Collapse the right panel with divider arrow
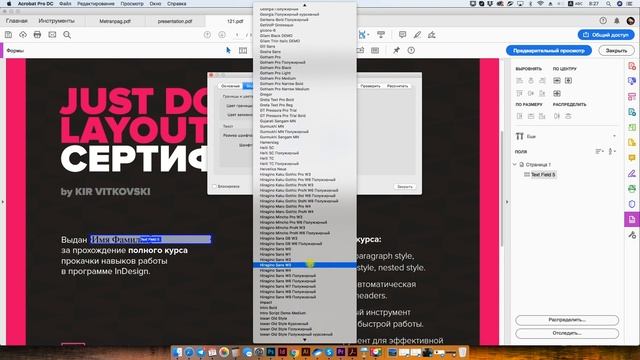Screen dimensions: 640x360 pos(507,202)
